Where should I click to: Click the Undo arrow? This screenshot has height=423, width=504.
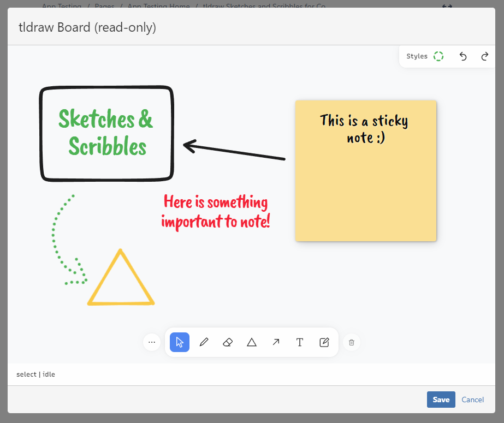point(463,56)
